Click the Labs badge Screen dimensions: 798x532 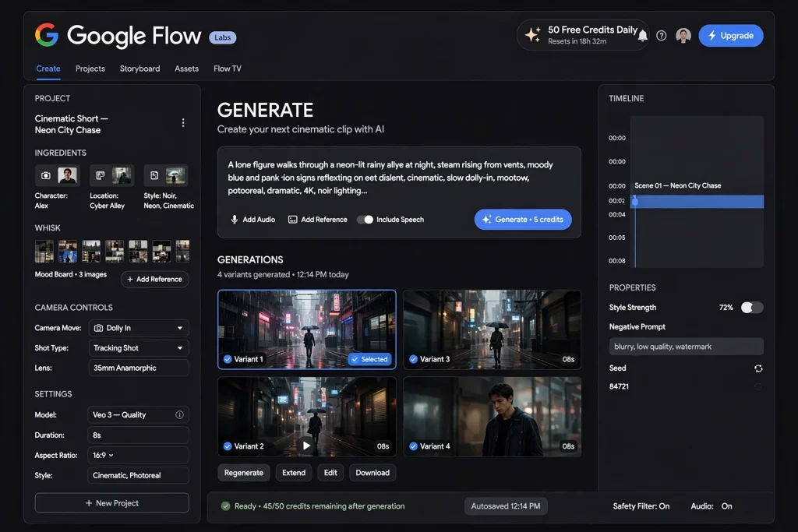[x=222, y=37]
